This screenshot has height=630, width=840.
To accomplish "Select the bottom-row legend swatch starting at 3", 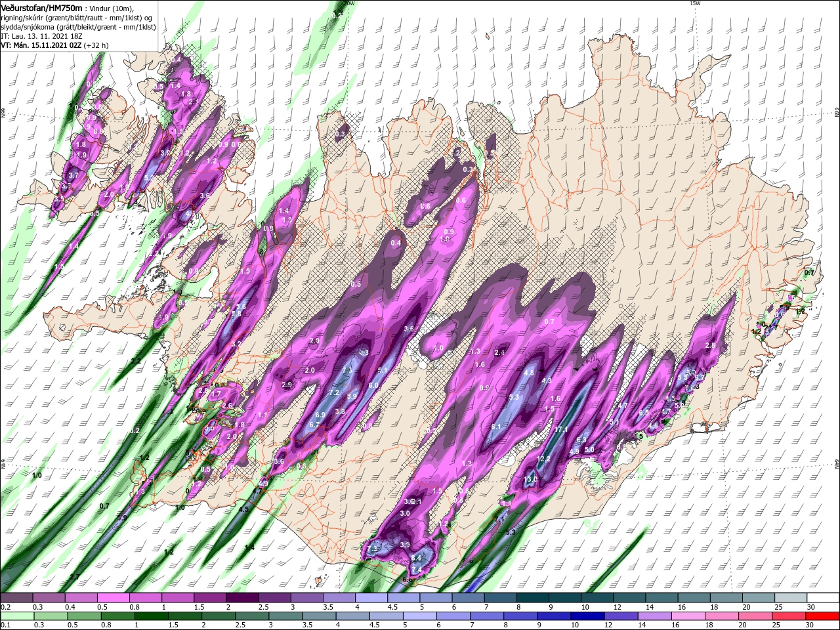I will [285, 616].
